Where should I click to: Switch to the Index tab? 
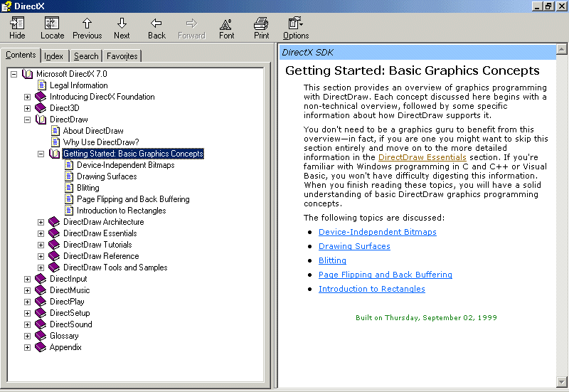pyautogui.click(x=53, y=56)
